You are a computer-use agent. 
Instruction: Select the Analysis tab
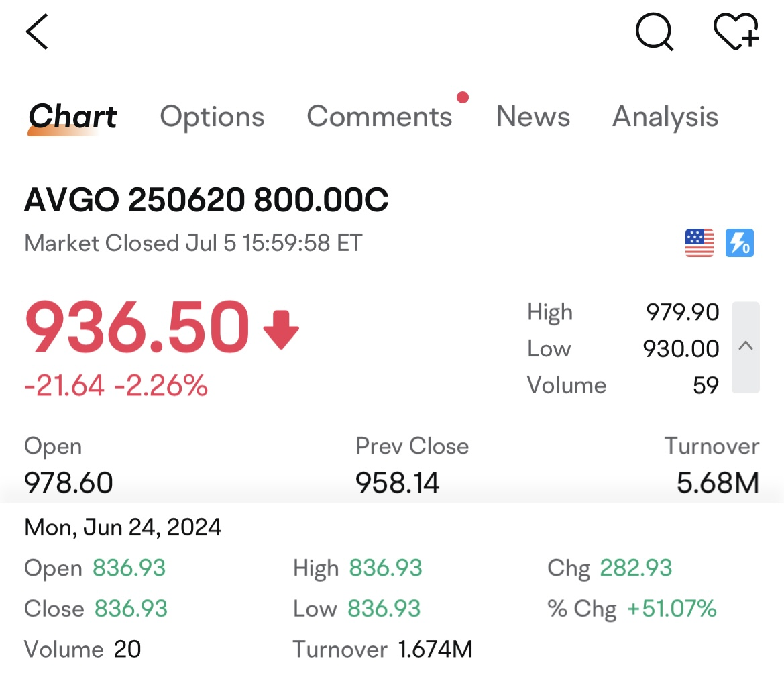click(x=665, y=117)
